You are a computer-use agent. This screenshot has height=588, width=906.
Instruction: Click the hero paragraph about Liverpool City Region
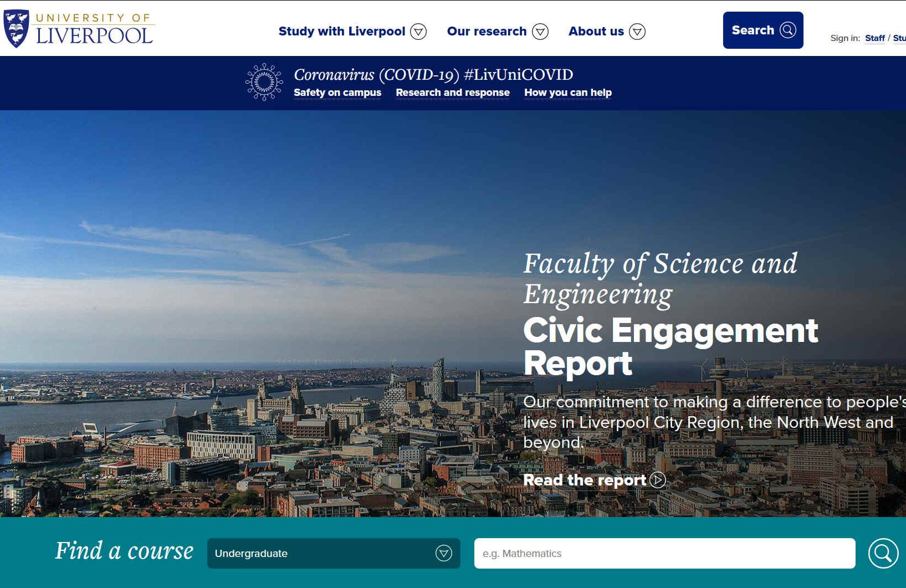(714, 422)
